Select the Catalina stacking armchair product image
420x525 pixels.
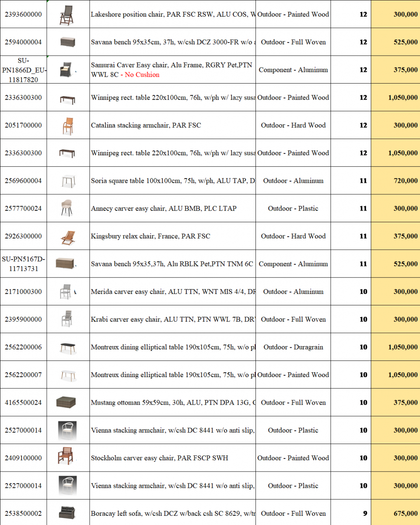tap(67, 125)
